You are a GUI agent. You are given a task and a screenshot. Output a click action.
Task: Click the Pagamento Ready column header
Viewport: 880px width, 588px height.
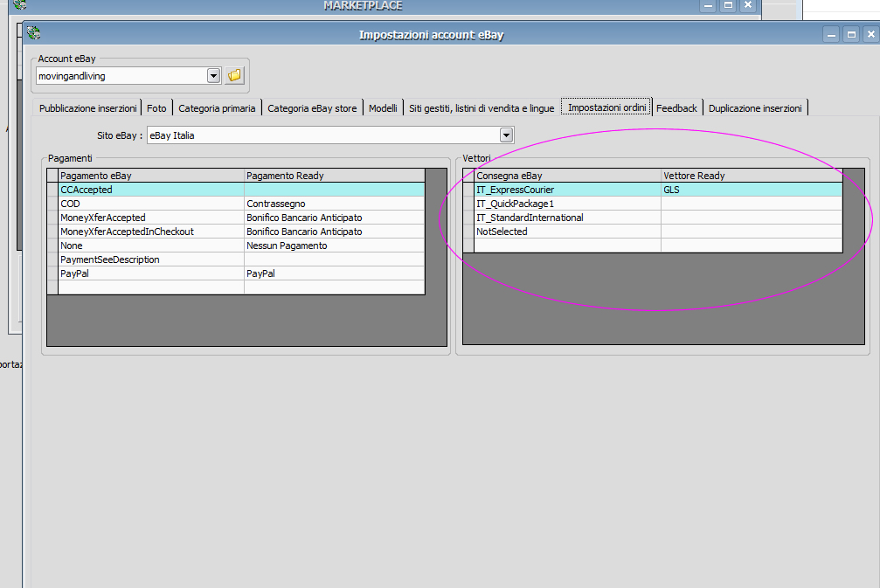335,176
